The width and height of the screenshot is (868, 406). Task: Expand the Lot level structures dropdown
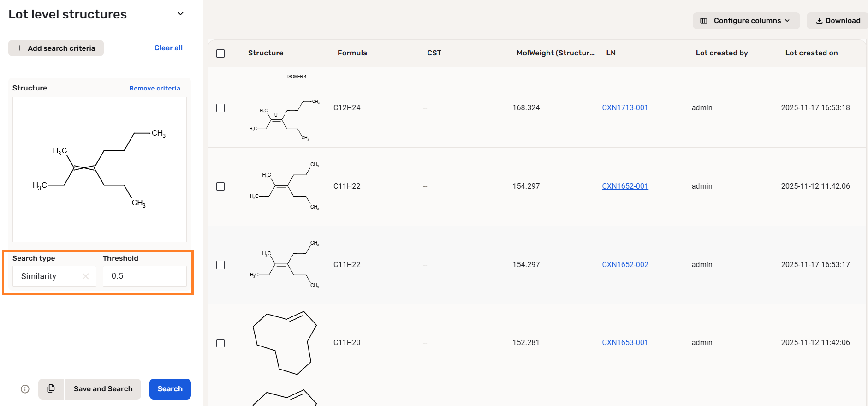pos(180,14)
